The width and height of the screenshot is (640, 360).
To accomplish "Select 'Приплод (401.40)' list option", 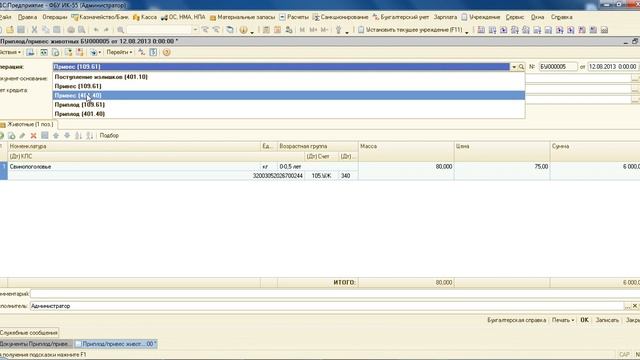I will point(289,114).
